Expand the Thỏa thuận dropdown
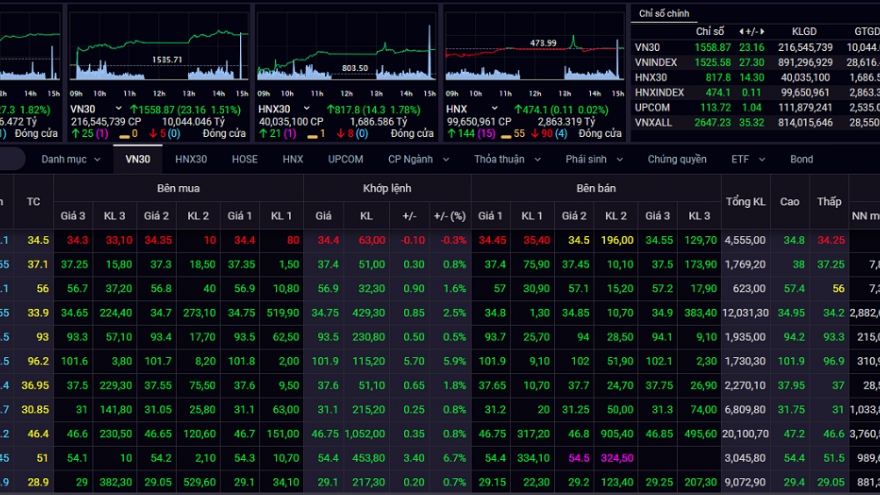The height and width of the screenshot is (495, 880). tap(505, 159)
